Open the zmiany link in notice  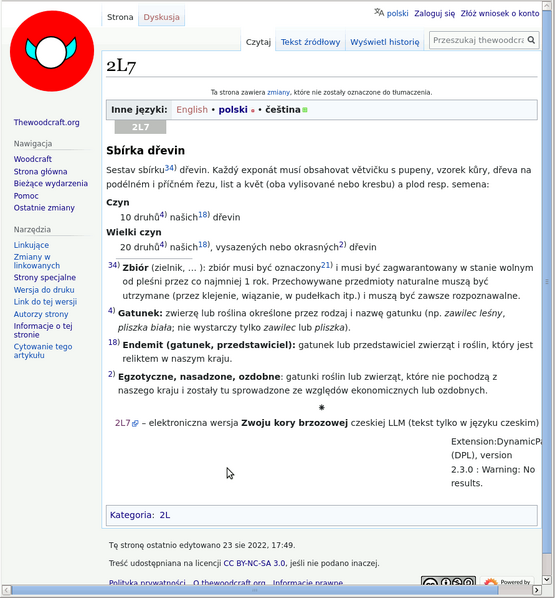[x=278, y=92]
